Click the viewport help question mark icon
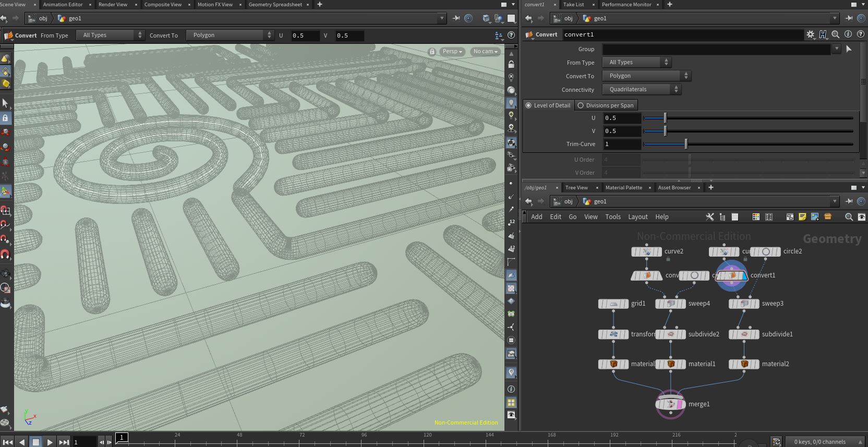 511,35
